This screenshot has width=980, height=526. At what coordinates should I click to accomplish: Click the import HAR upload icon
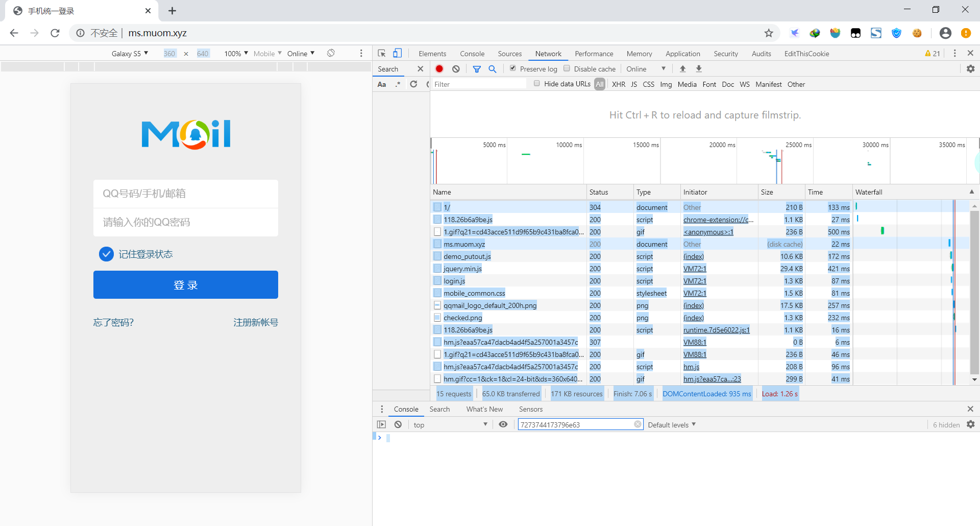point(682,69)
